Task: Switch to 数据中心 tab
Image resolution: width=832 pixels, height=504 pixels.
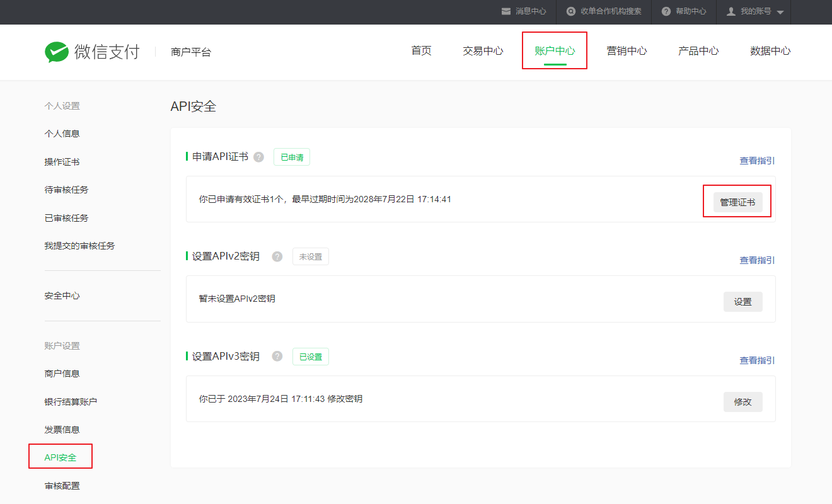Action: point(770,51)
